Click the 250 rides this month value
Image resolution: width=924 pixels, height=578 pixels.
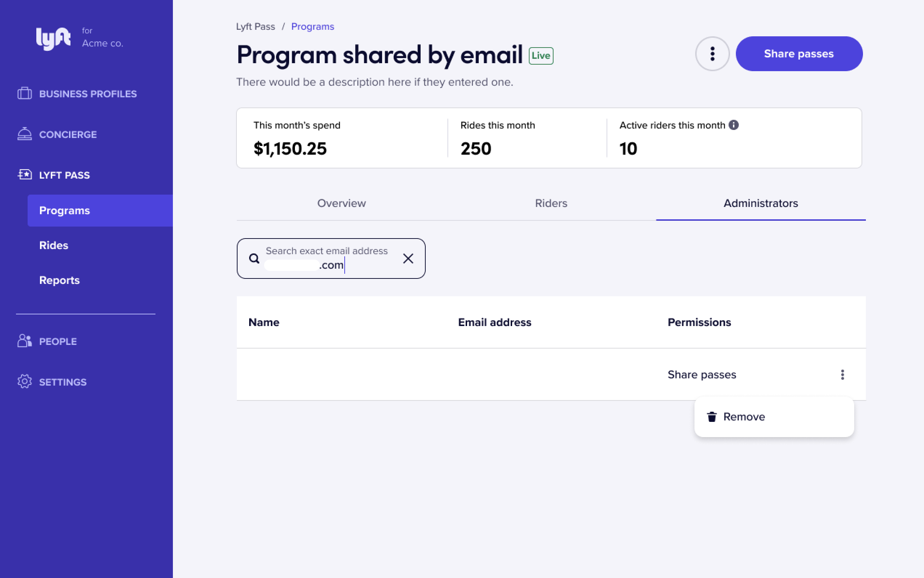point(476,148)
